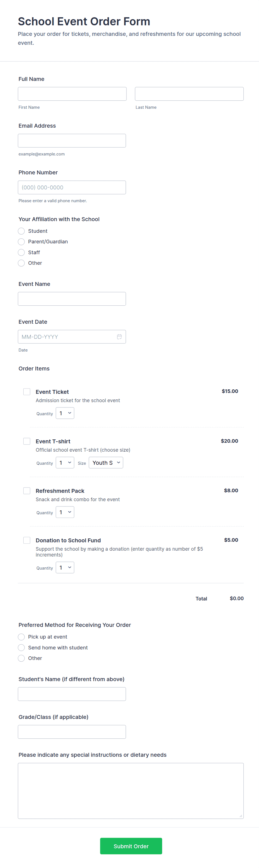Select Parent/Guardian as affiliation

(x=21, y=242)
